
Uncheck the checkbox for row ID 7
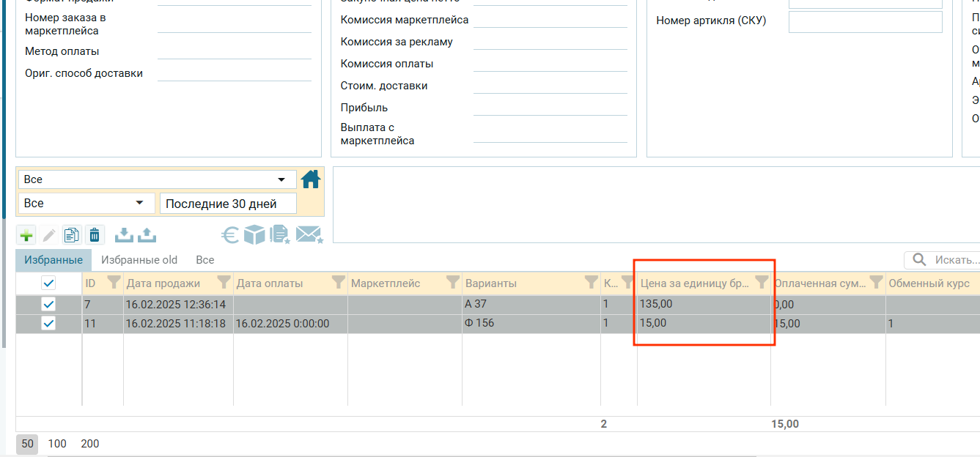click(x=48, y=304)
